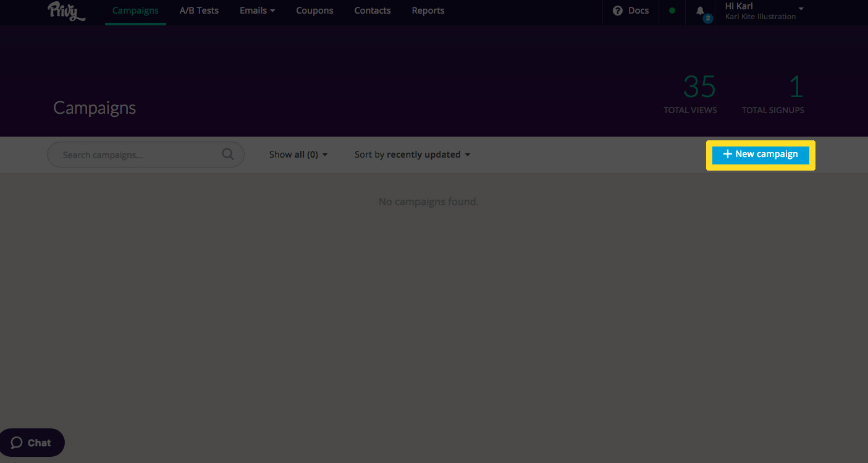Click the Privy logo
This screenshot has height=463, width=868.
point(66,11)
